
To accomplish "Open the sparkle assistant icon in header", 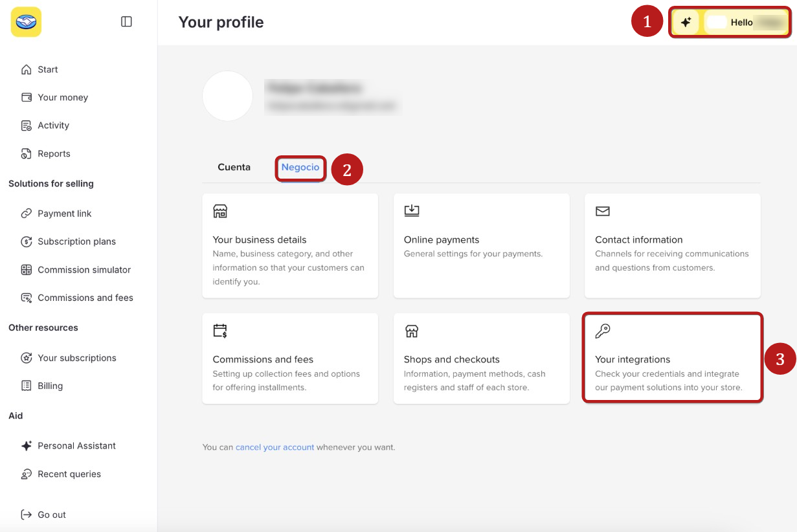I will pos(686,22).
